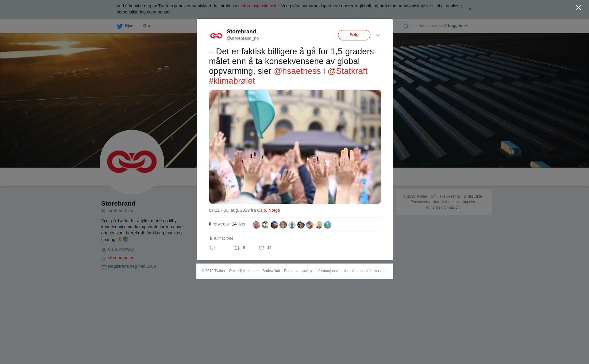Click the Oslo, Norge location link
589x364 pixels.
(x=268, y=210)
